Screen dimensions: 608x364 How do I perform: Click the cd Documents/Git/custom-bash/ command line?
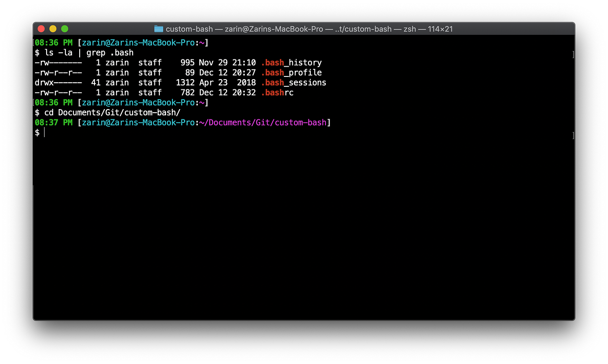click(x=112, y=112)
